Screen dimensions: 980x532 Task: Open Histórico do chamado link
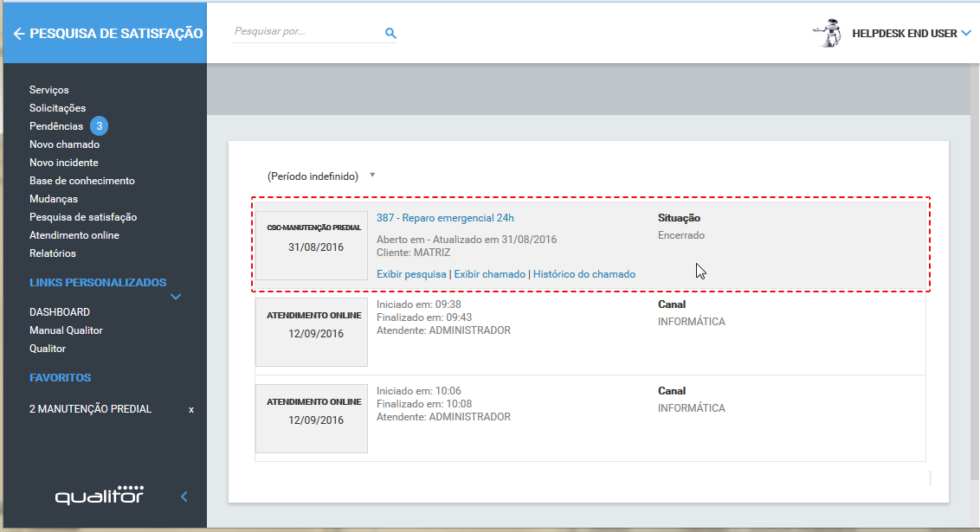583,274
